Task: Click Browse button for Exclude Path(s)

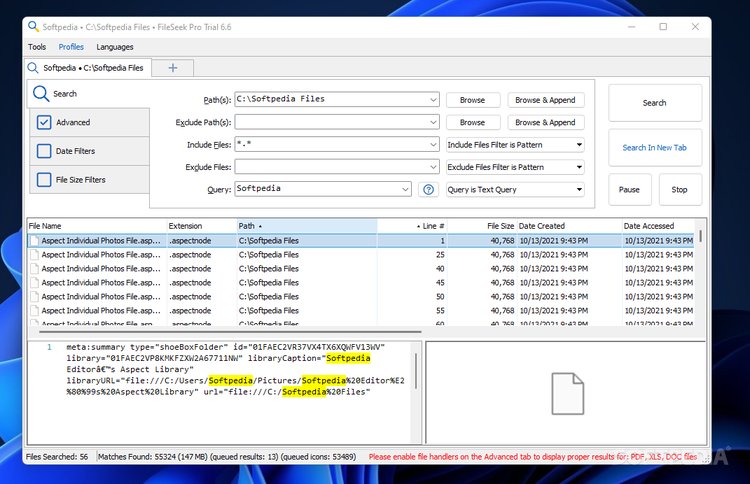Action: (473, 122)
